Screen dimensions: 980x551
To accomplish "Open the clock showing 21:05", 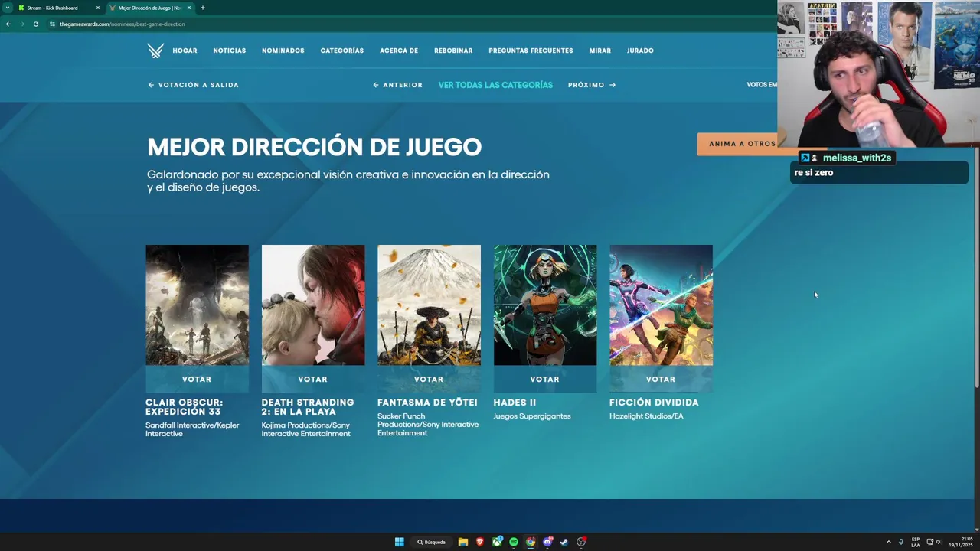I will 960,542.
